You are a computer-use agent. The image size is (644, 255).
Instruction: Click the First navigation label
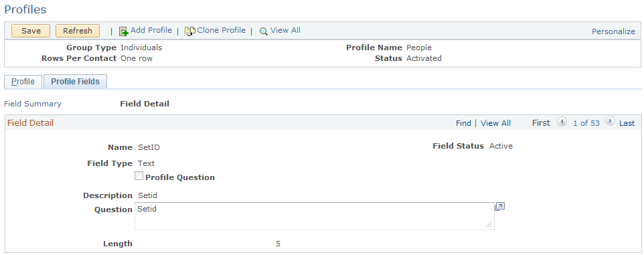(541, 122)
